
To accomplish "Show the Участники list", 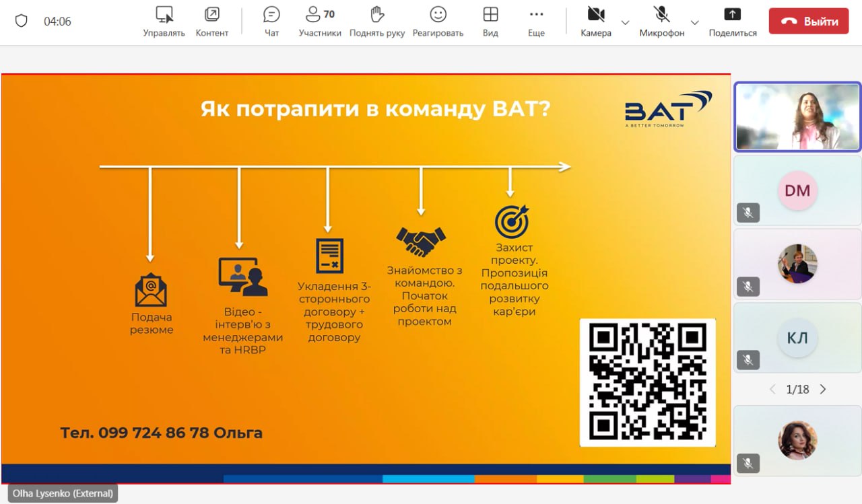I will tap(320, 22).
